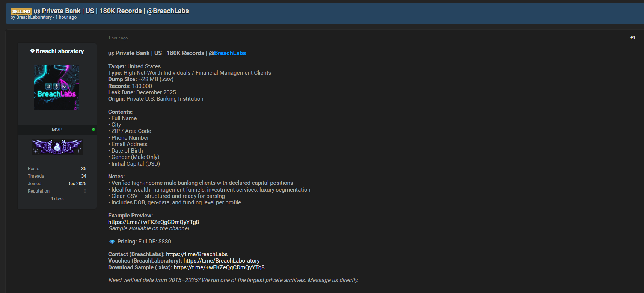Open the #1 post permalink

[632, 38]
